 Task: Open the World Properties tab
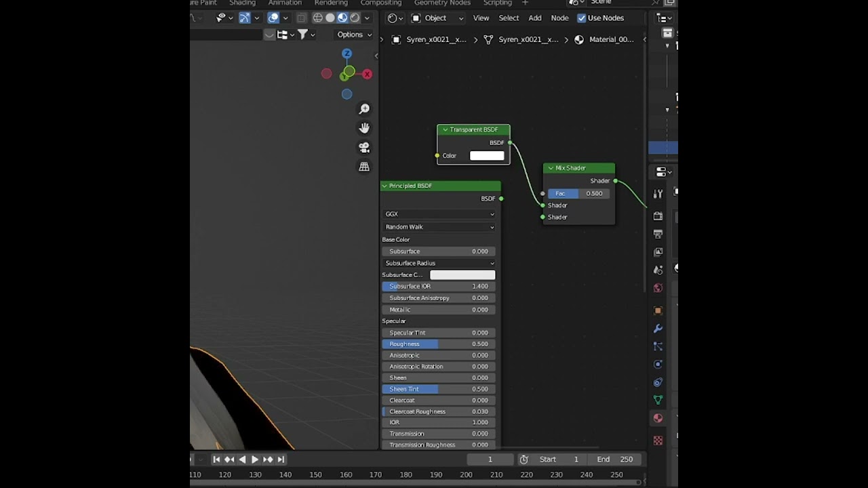(x=658, y=288)
